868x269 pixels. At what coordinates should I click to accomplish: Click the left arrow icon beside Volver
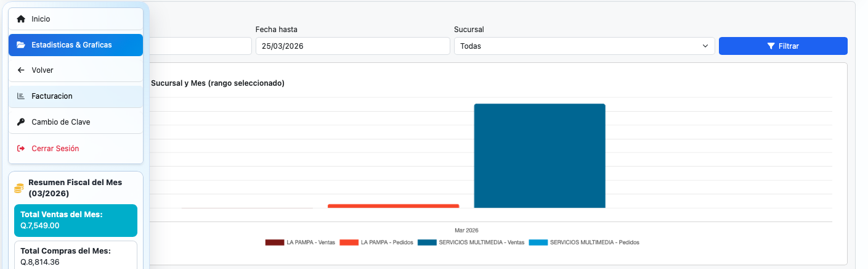[21, 70]
